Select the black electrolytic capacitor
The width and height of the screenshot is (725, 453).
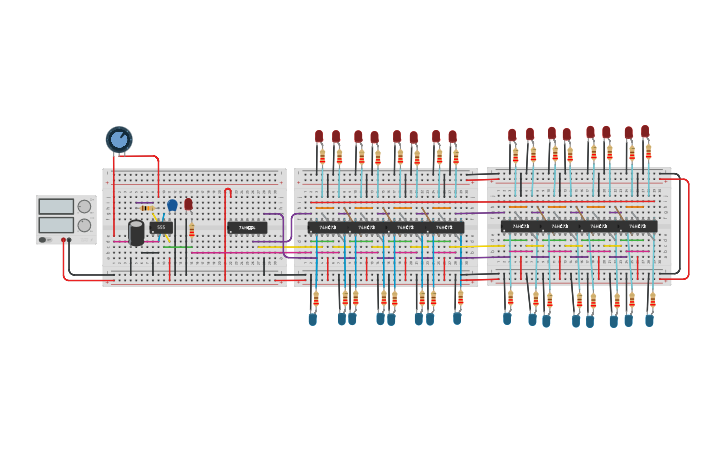[x=136, y=233]
